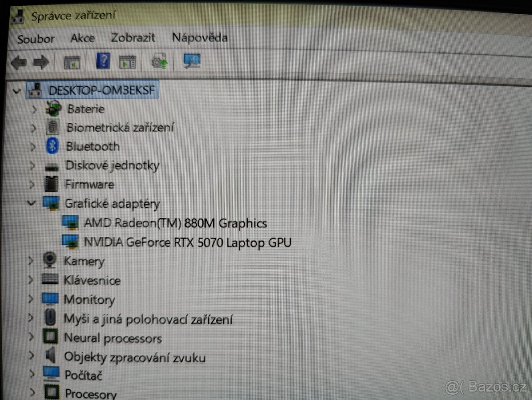Image resolution: width=532 pixels, height=400 pixels.
Task: Open the Soubor menu
Action: point(36,39)
